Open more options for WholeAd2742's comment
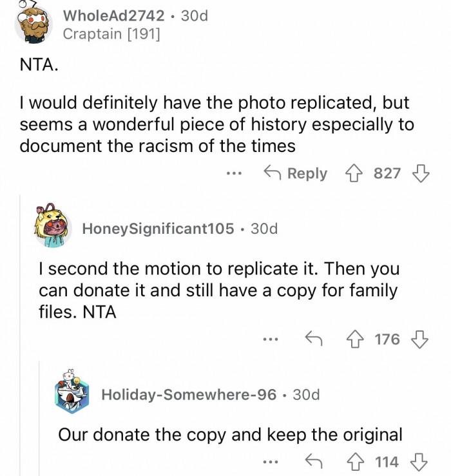The height and width of the screenshot is (476, 451). [234, 173]
